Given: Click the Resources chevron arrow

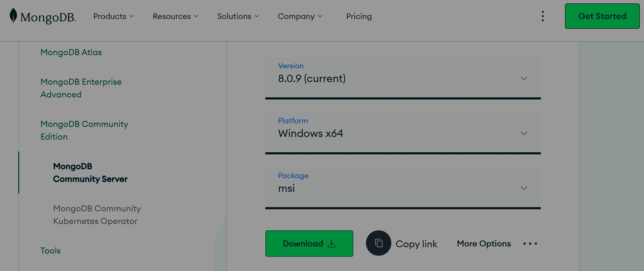Looking at the screenshot, I should [x=196, y=16].
